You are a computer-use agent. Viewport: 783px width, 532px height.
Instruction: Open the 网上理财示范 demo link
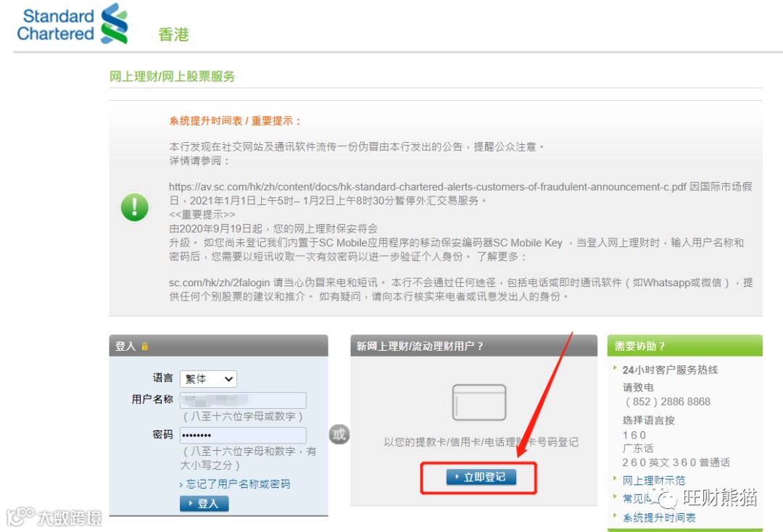coord(654,480)
